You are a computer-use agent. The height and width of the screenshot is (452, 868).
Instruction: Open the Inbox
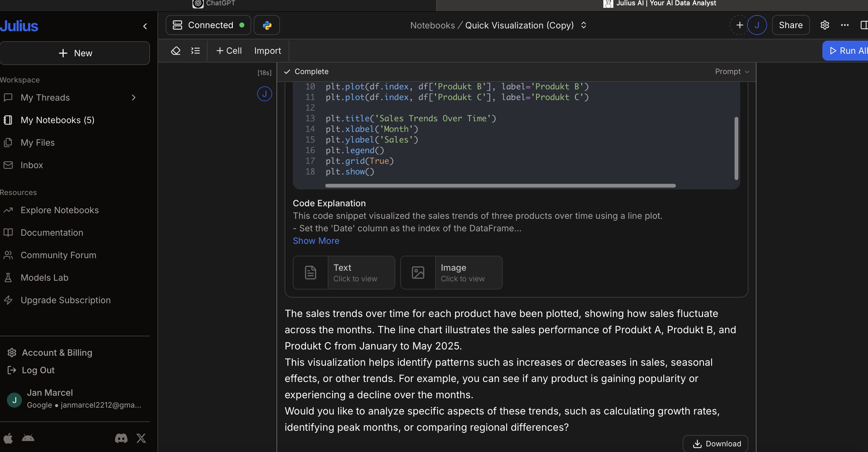[32, 165]
